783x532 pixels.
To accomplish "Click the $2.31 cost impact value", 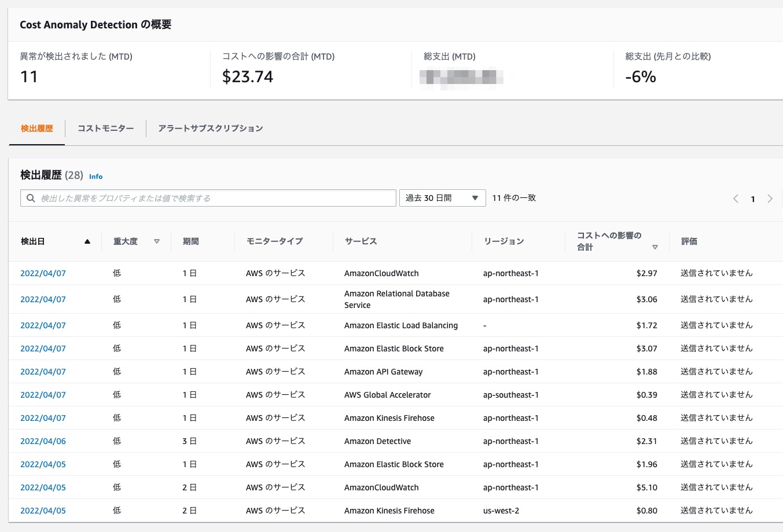I will pos(646,441).
